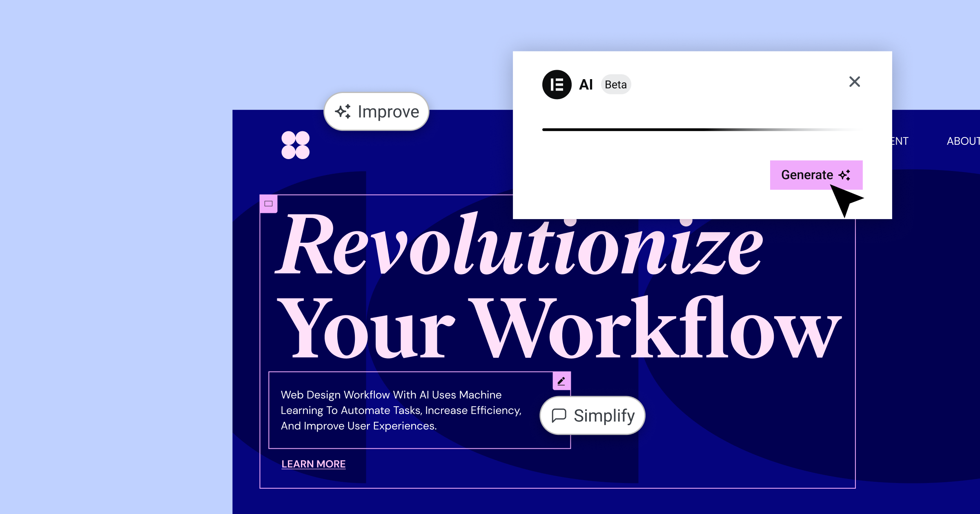This screenshot has height=514, width=980.
Task: Click the small square selection indicator icon
Action: click(x=268, y=204)
